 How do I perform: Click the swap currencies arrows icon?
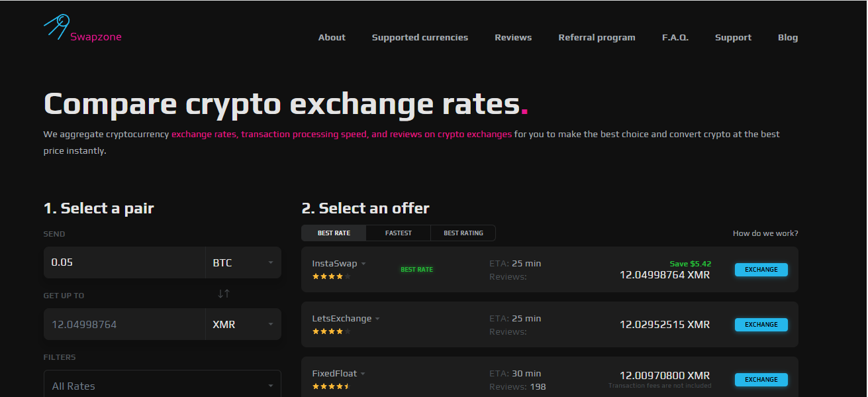[x=224, y=294]
